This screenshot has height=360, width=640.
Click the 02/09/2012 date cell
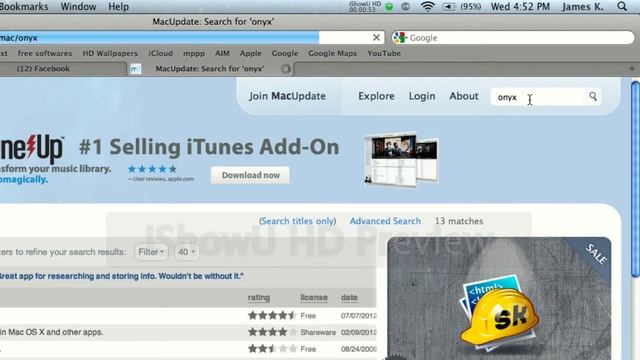pos(358,332)
